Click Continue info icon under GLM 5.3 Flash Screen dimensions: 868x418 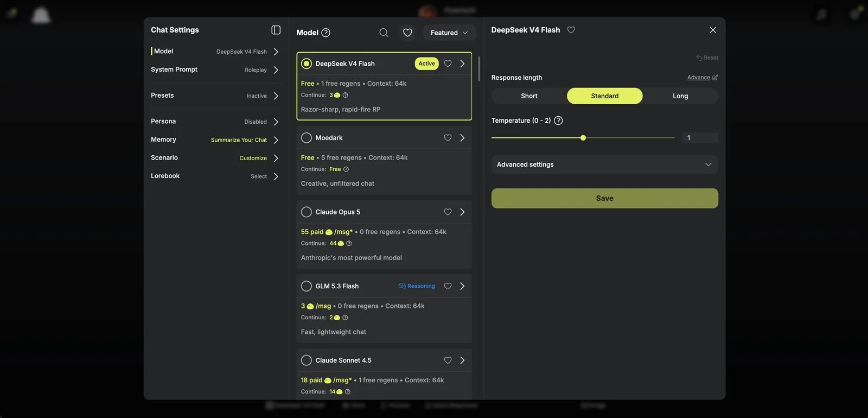(x=345, y=318)
